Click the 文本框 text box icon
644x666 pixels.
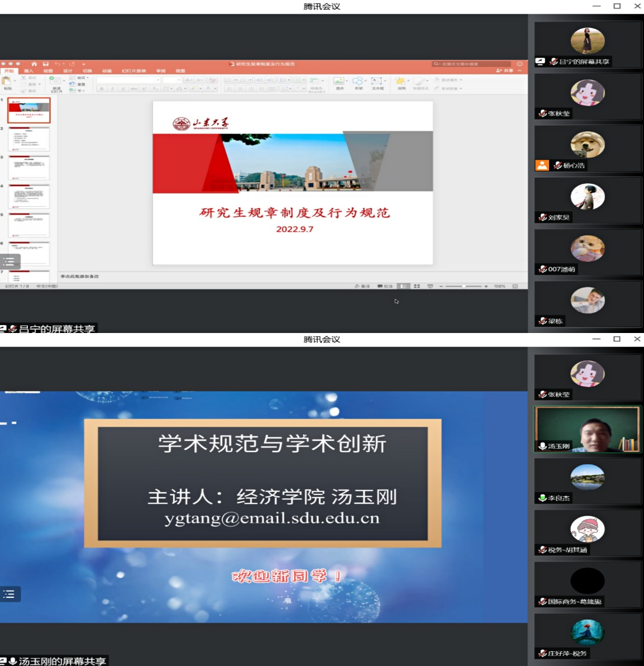pos(378,83)
